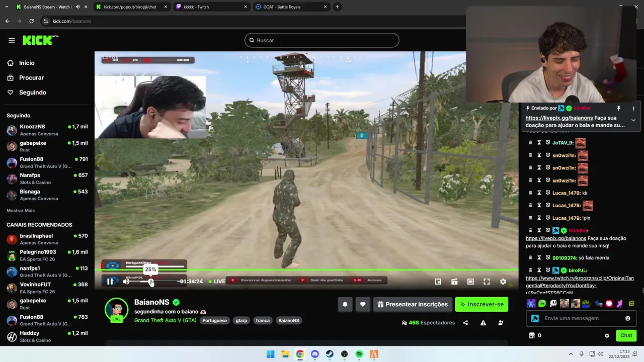Timeout user 99109374 with the hourglass icon
The width and height of the screenshot is (644, 362).
(539, 258)
